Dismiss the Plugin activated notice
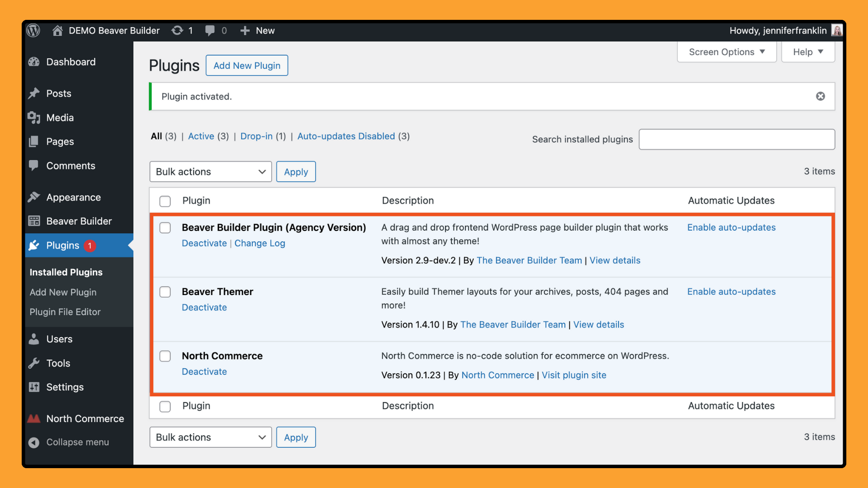The image size is (868, 488). coord(821,96)
